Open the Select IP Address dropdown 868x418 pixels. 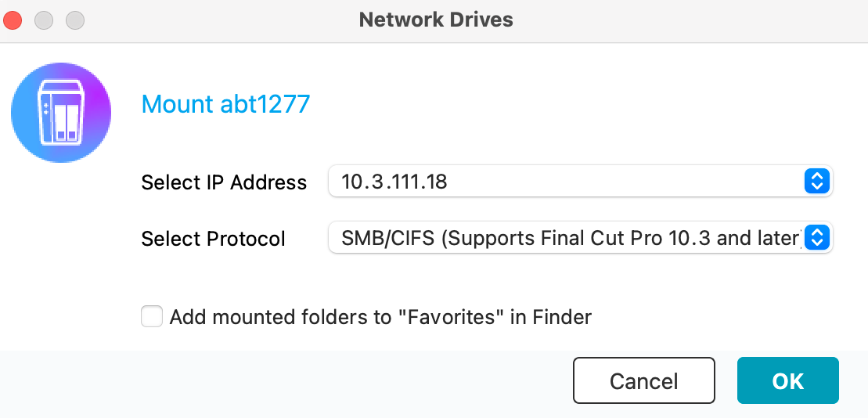coord(579,182)
